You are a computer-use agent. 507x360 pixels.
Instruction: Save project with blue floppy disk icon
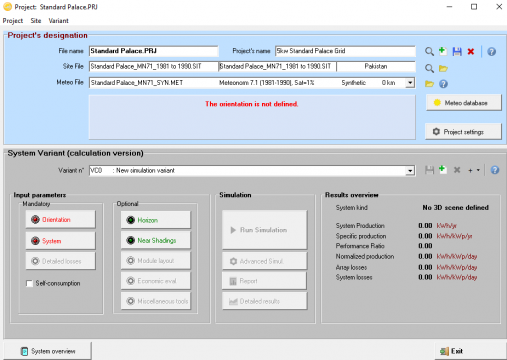pyautogui.click(x=457, y=51)
